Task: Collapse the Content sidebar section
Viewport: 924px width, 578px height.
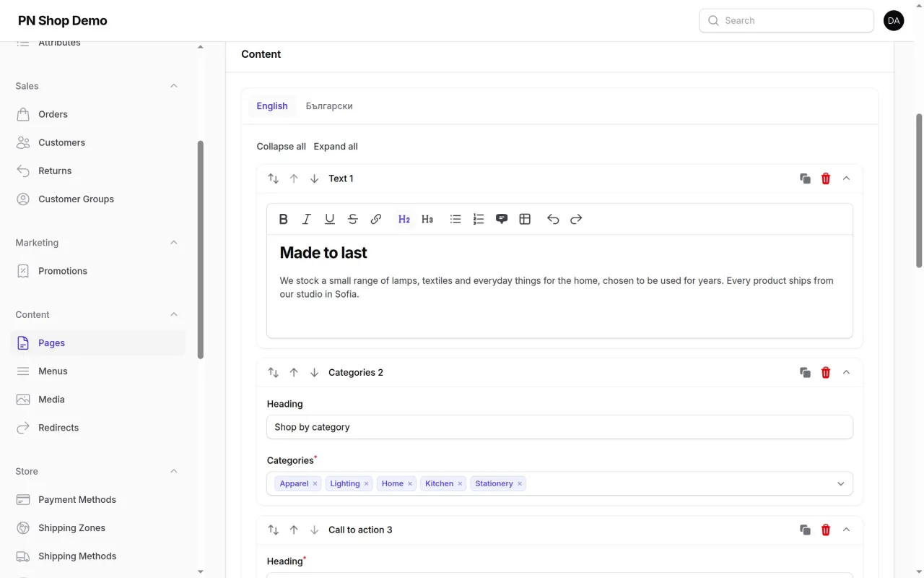Action: coord(173,314)
